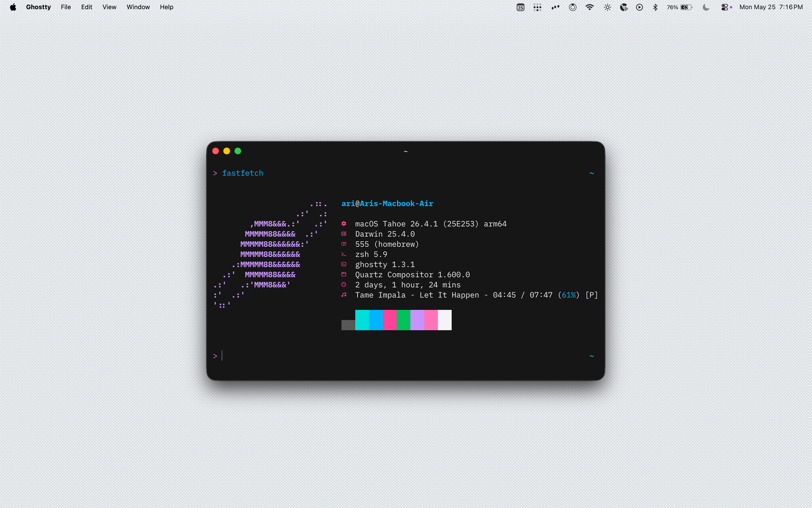The image size is (812, 508).
Task: Click the ghostty 1.3.1 text
Action: tap(385, 264)
